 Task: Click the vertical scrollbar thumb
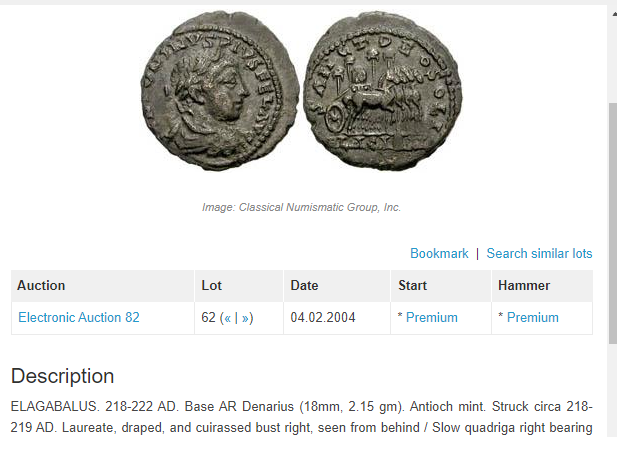click(x=613, y=223)
